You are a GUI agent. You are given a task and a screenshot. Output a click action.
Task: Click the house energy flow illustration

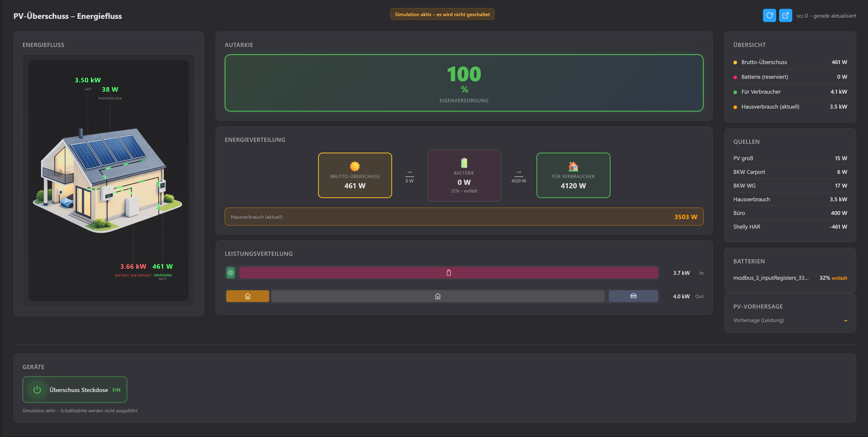point(108,180)
